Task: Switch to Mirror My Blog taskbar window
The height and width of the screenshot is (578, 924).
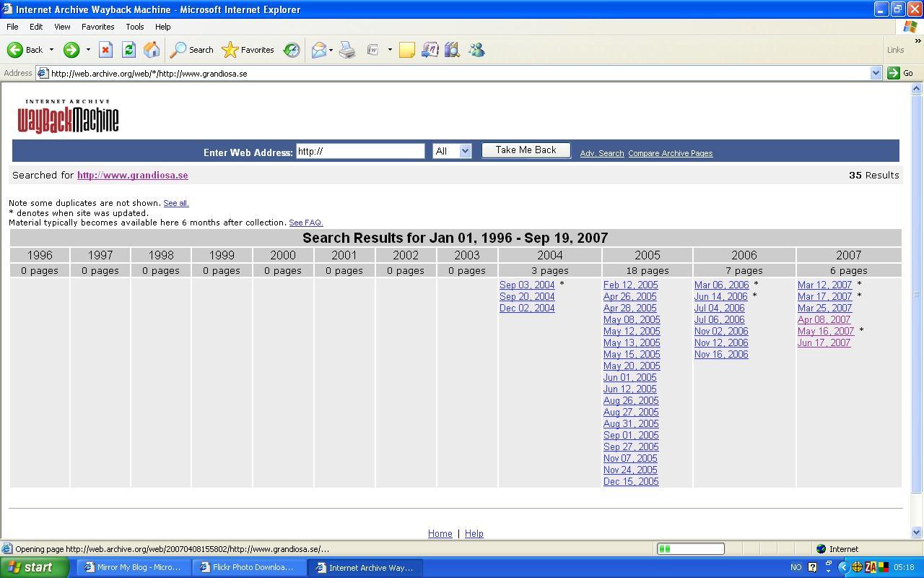Action: 134,567
